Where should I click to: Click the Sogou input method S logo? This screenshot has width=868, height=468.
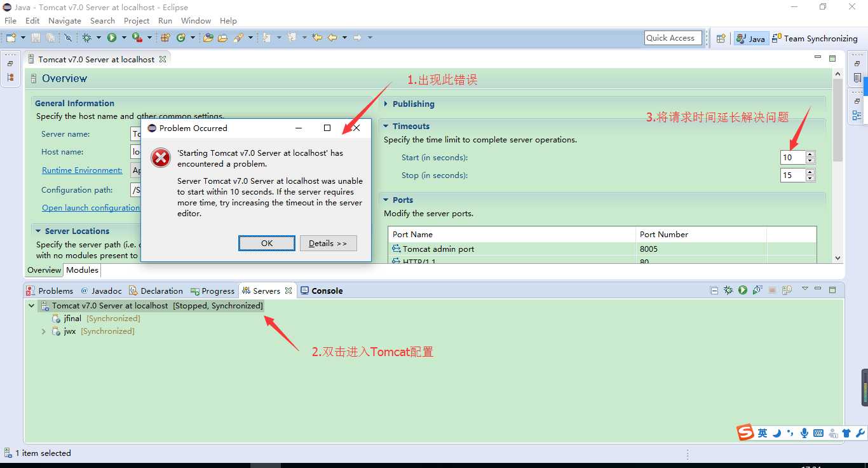click(x=746, y=432)
